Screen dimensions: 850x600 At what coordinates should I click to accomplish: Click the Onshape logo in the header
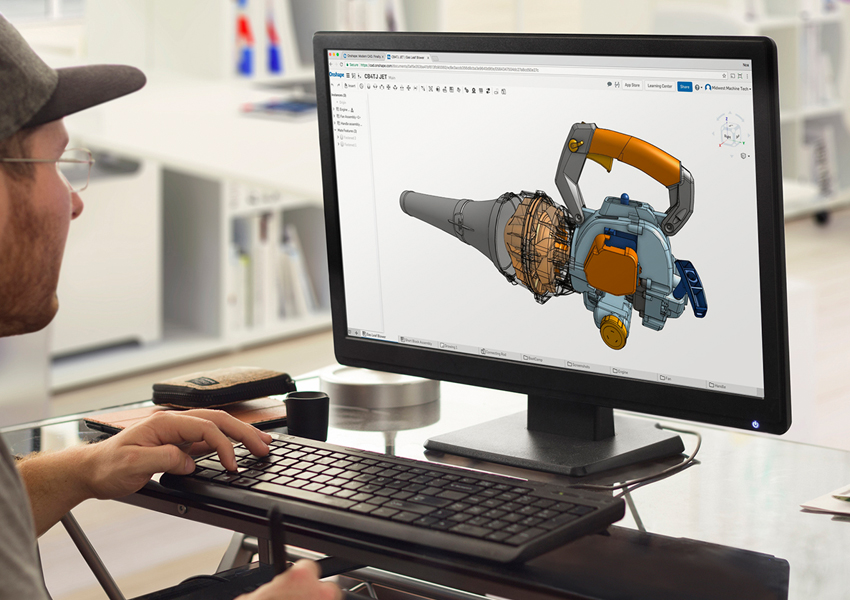click(x=336, y=74)
